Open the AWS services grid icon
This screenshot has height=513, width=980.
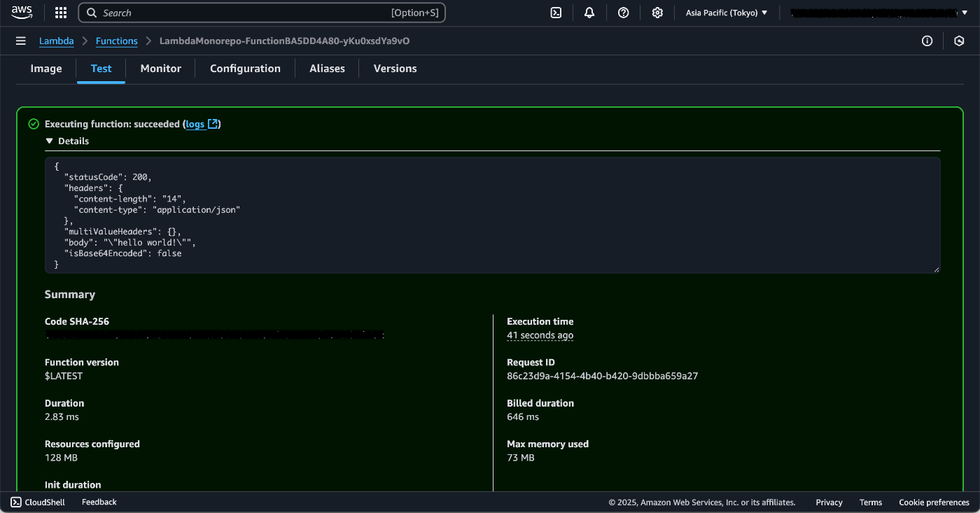pos(61,12)
